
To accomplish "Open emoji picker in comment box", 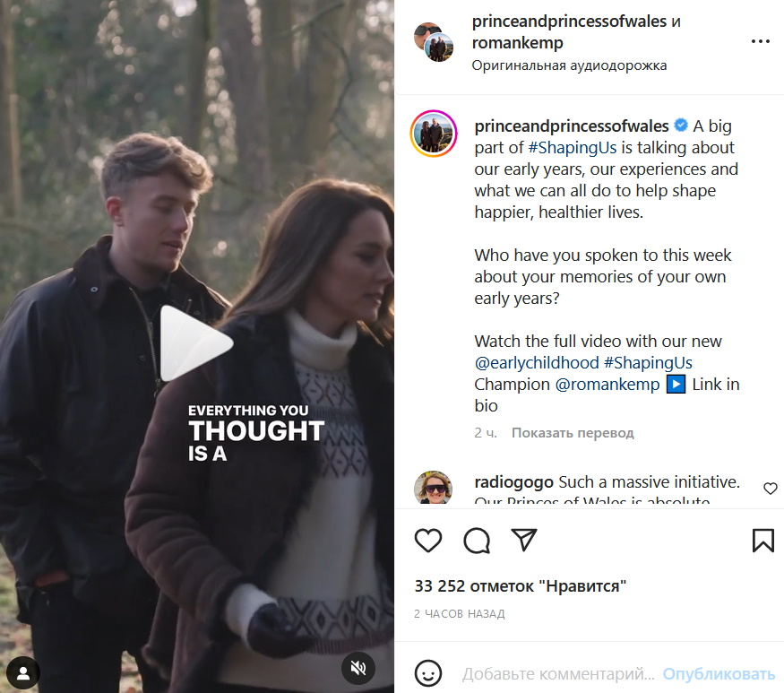I will tap(428, 673).
